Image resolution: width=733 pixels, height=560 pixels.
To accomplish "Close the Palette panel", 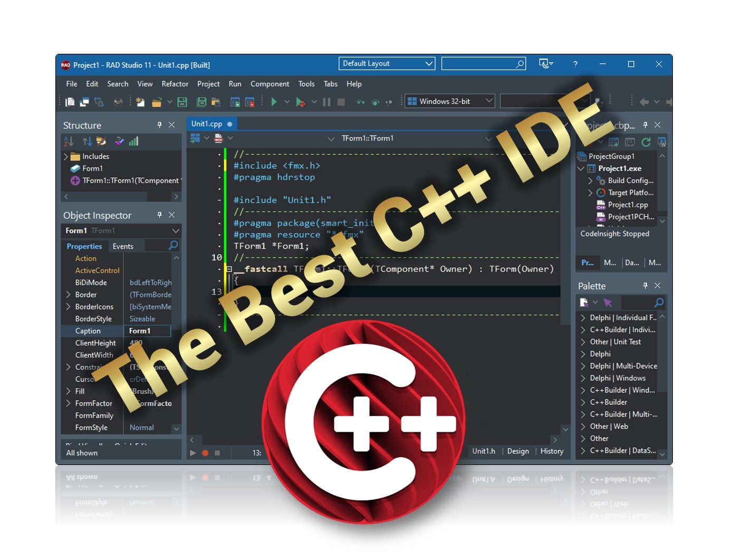I will (657, 286).
